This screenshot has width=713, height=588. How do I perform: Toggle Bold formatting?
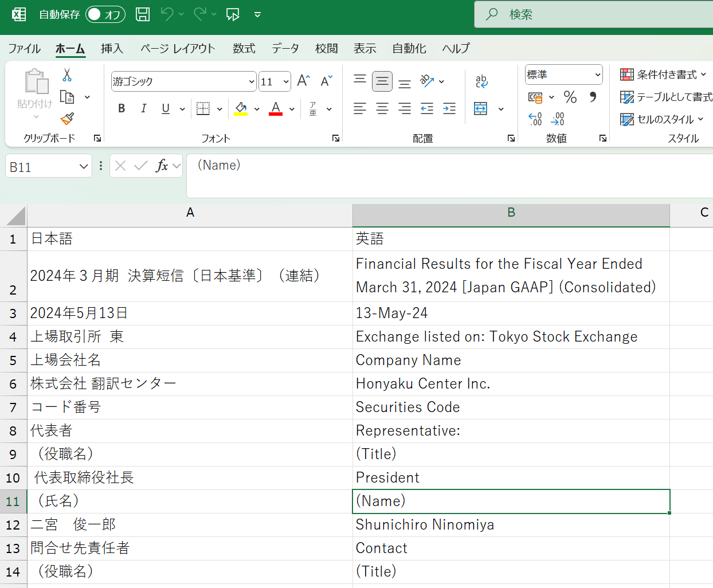[122, 108]
